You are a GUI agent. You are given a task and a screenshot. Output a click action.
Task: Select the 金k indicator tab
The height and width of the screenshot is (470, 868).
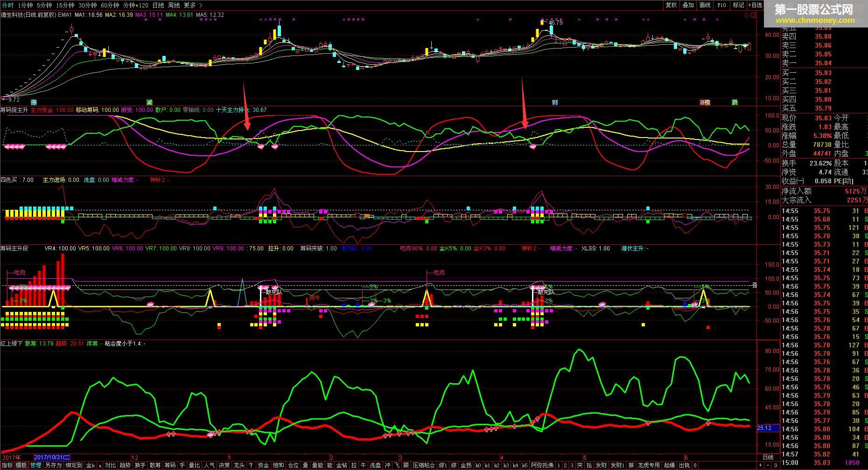point(91,465)
